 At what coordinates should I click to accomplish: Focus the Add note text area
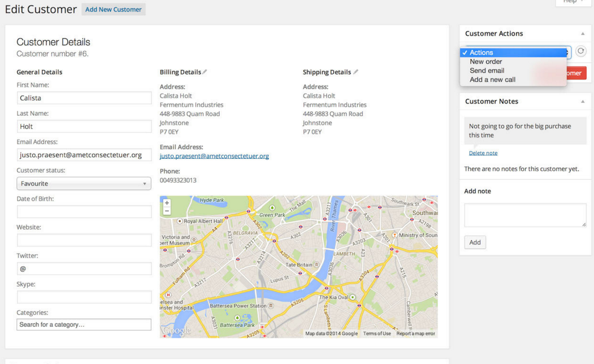point(524,215)
